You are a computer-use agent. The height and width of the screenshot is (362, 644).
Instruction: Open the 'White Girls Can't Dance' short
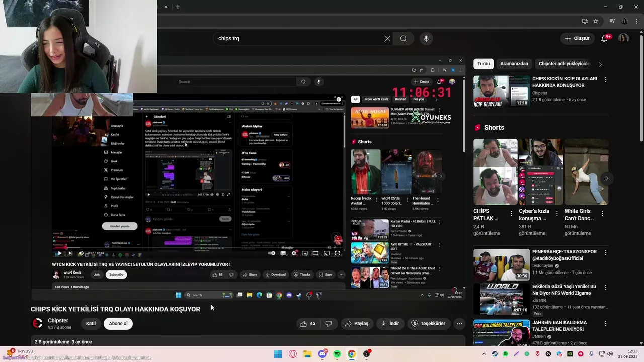[x=586, y=171]
